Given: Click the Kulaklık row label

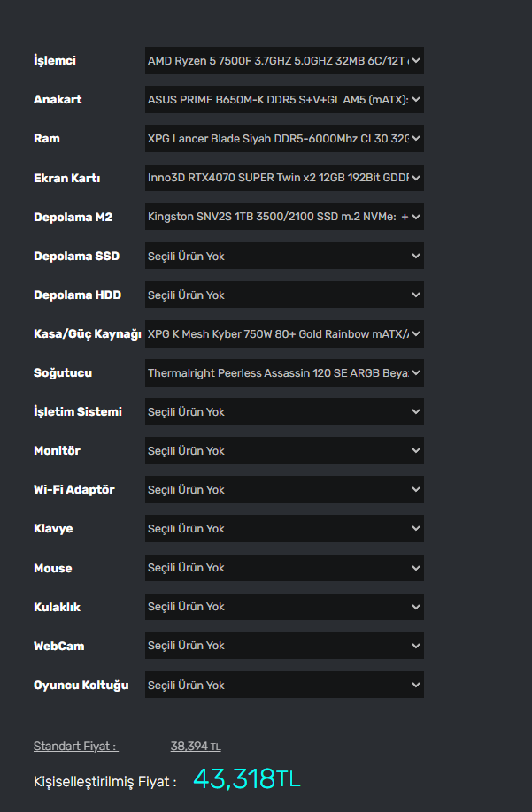Looking at the screenshot, I should pos(57,607).
